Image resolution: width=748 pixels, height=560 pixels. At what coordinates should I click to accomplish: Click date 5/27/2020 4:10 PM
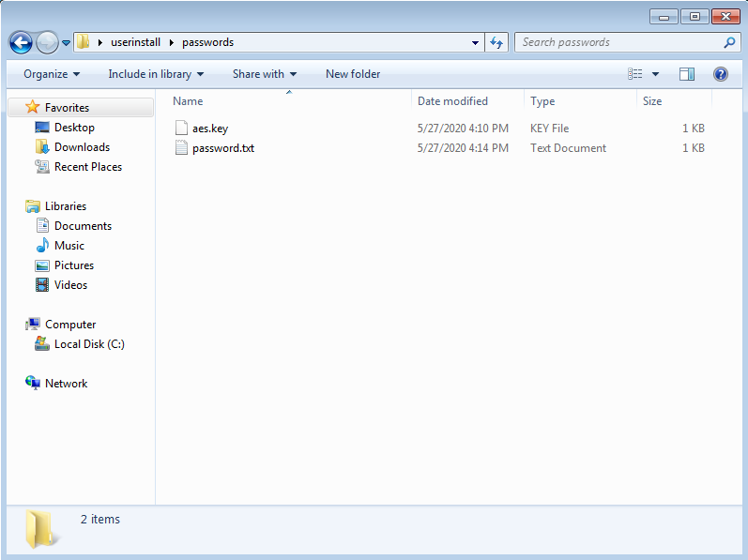click(x=463, y=129)
